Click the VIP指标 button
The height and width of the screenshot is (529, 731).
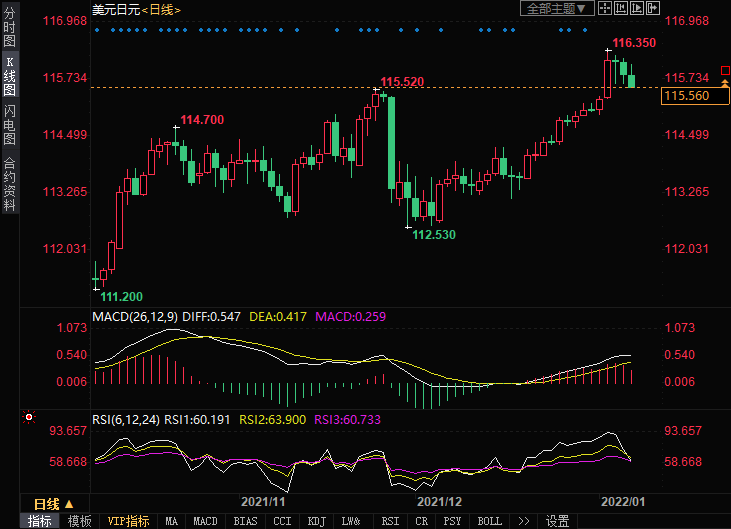coord(128,521)
